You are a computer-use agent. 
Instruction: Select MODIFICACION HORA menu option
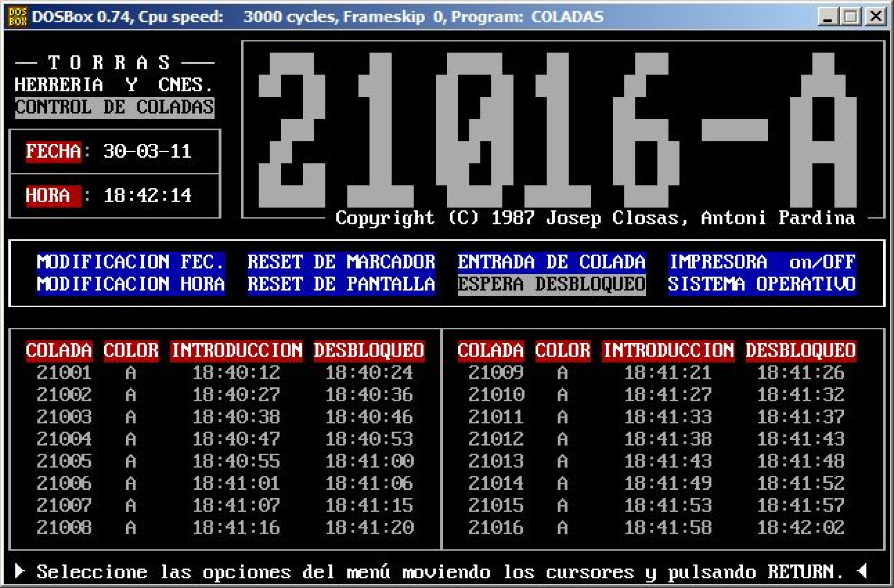131,284
